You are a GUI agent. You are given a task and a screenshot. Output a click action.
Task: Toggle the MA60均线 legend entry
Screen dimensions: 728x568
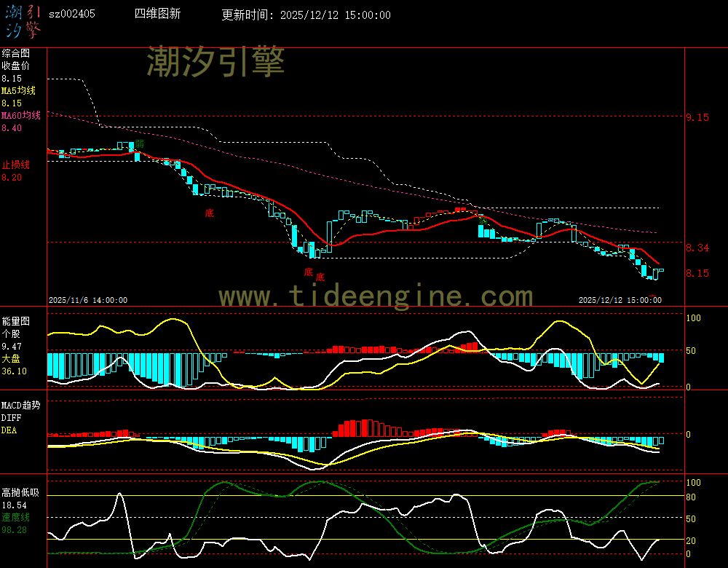pos(21,116)
